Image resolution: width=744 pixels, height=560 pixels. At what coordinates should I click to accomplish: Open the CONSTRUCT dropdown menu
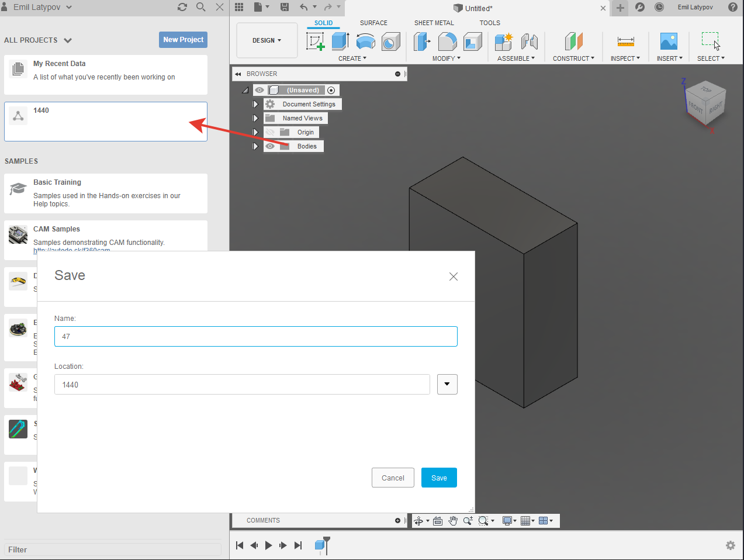[x=574, y=58]
